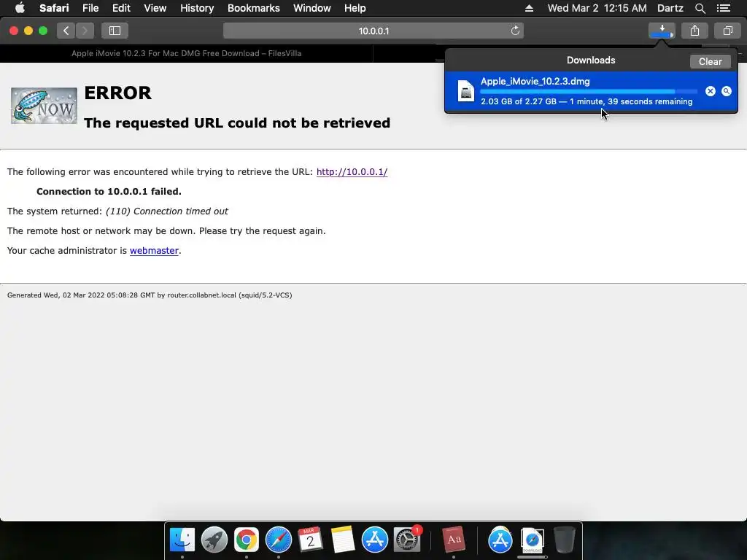Open the Applications folder in Dock

point(500,540)
